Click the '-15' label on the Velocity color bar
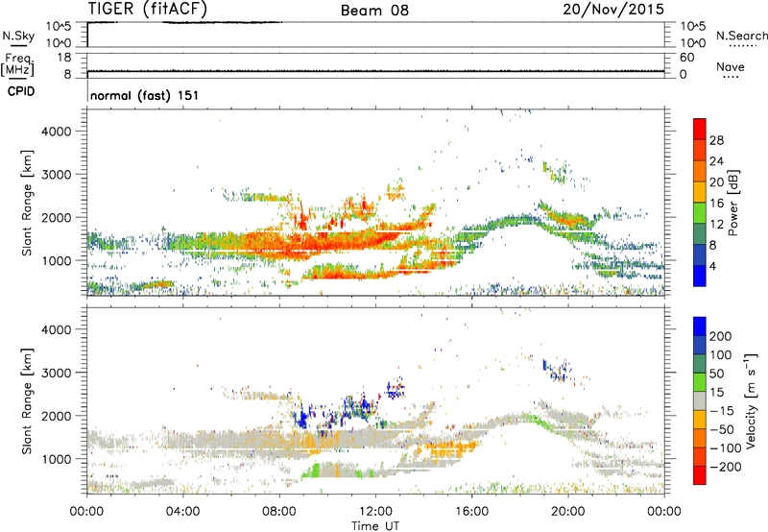Image resolution: width=768 pixels, height=532 pixels. [x=722, y=411]
